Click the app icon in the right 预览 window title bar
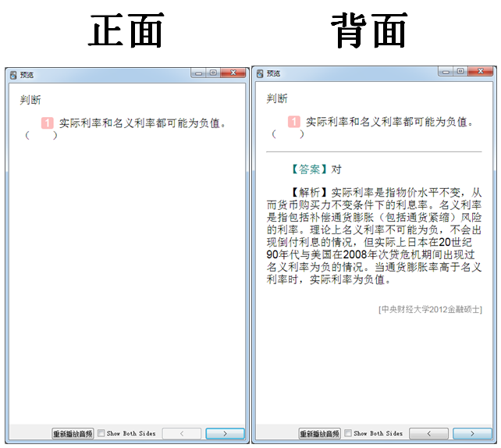The image size is (501, 448). (260, 73)
